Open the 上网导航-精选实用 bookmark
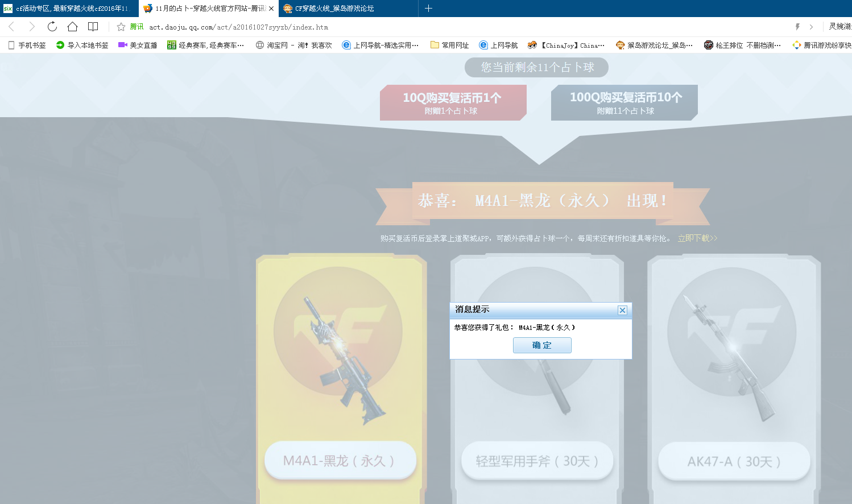This screenshot has height=504, width=852. point(380,45)
